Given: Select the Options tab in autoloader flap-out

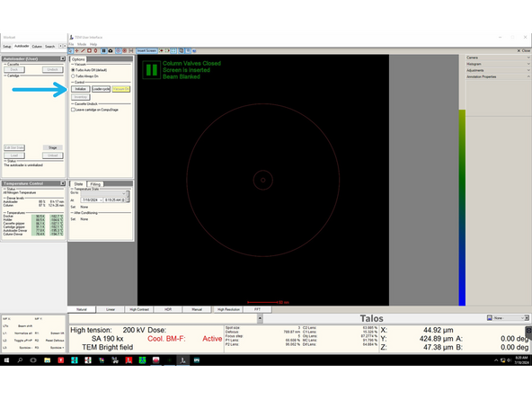Looking at the screenshot, I should tap(78, 59).
